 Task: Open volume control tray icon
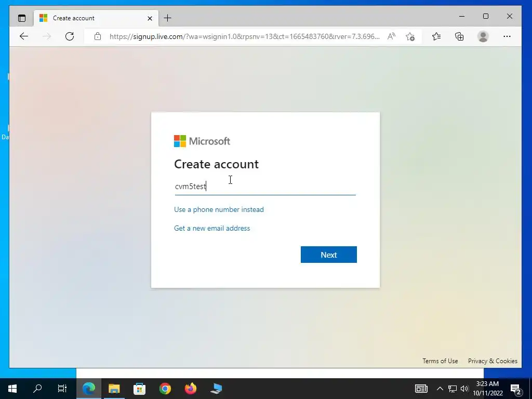click(464, 389)
